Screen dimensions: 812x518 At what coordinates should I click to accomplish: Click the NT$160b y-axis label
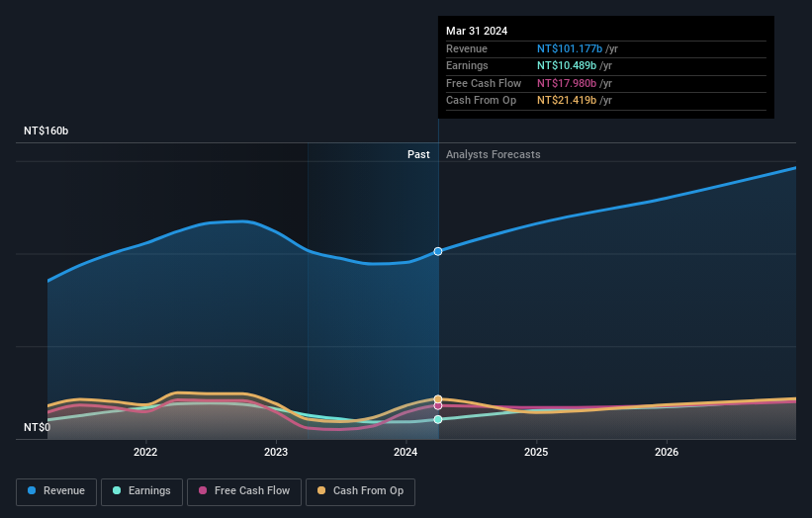(46, 130)
